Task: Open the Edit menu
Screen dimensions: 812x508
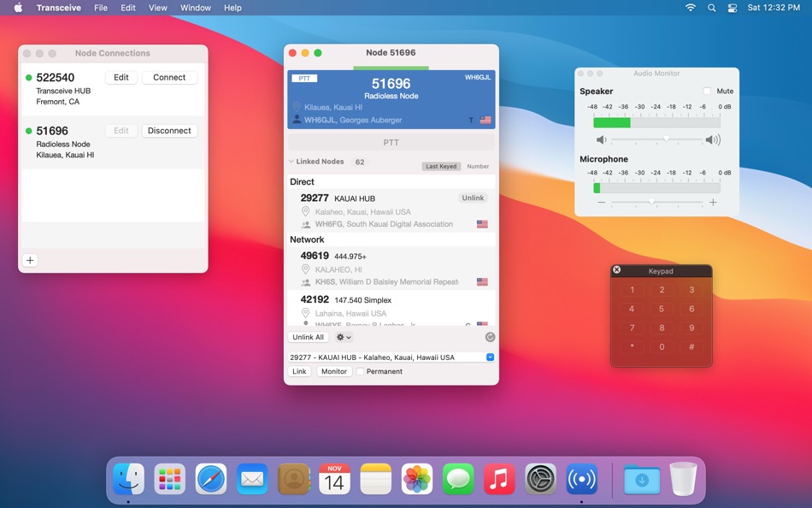Action: pyautogui.click(x=128, y=8)
